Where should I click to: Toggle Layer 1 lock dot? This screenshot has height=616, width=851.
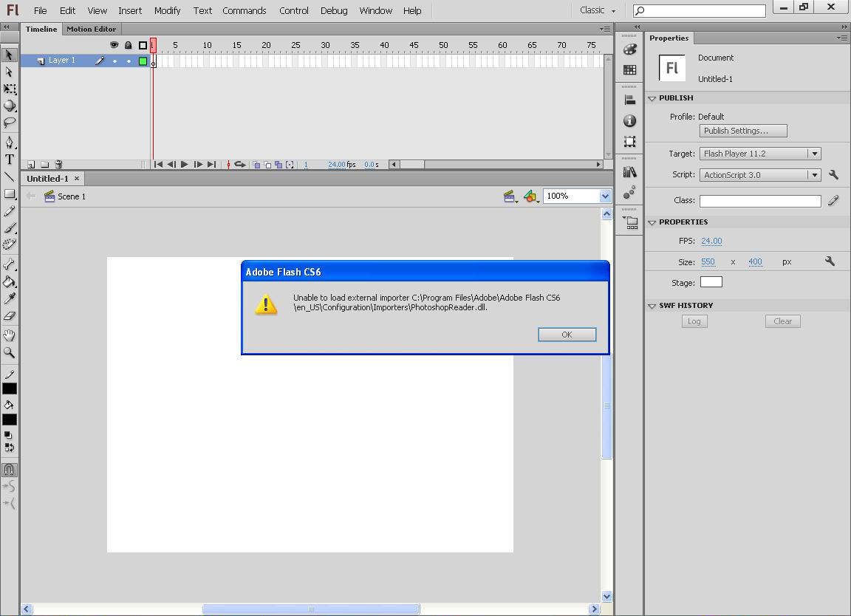point(129,61)
